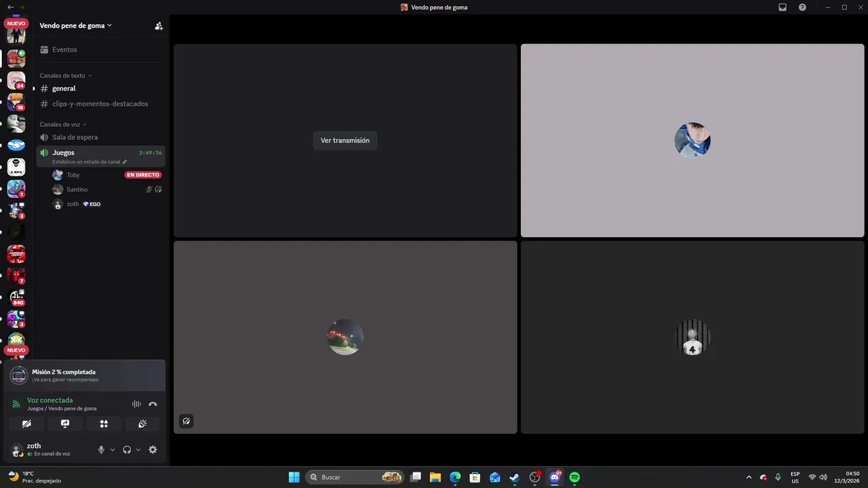Edit channel status pencil under Juegos

pos(124,162)
